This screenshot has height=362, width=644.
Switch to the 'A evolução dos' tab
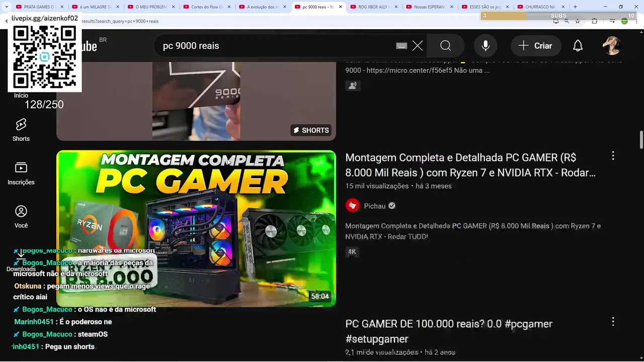(x=262, y=7)
